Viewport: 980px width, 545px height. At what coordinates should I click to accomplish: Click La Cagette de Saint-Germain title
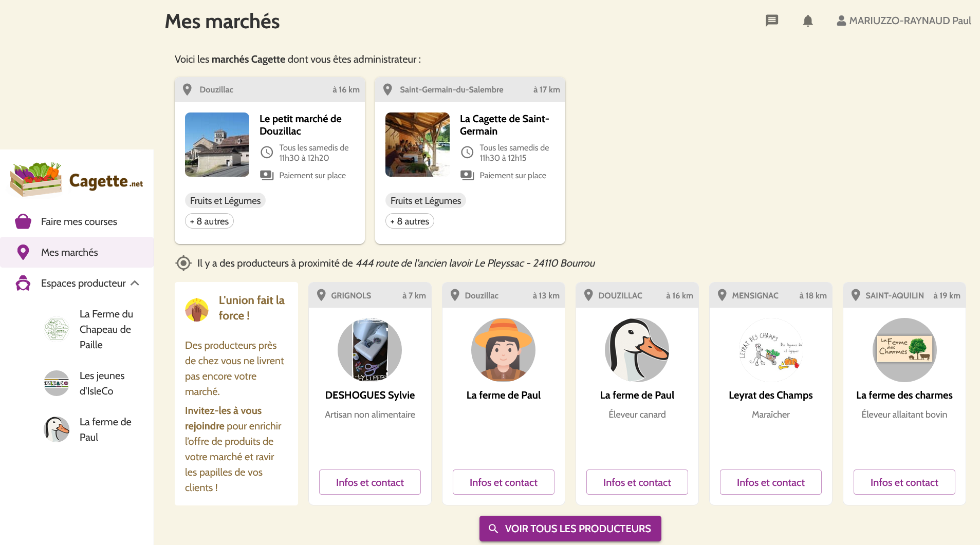click(x=504, y=125)
